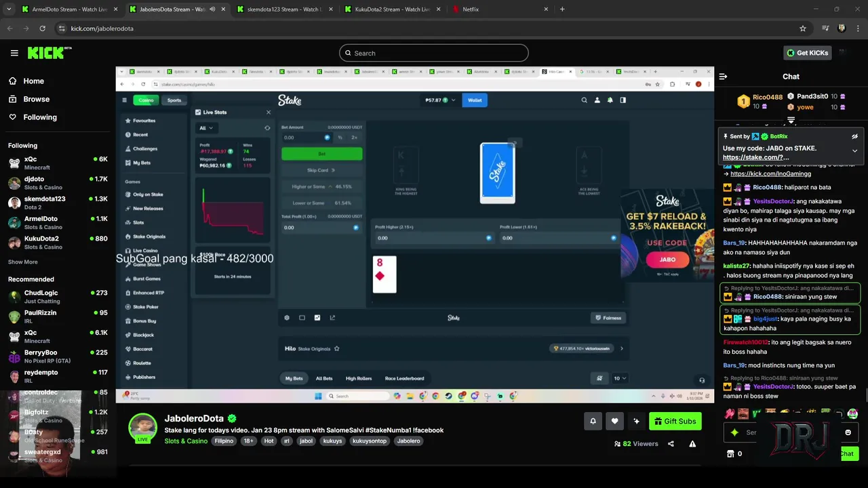Report stream with warning triangle icon
Screen dimensions: 868x488
[692, 444]
